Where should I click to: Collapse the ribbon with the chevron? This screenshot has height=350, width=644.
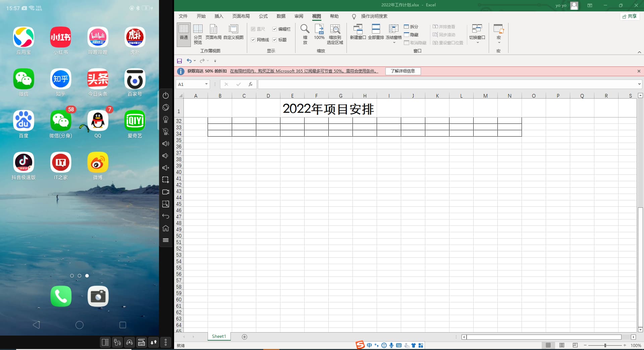[x=639, y=52]
